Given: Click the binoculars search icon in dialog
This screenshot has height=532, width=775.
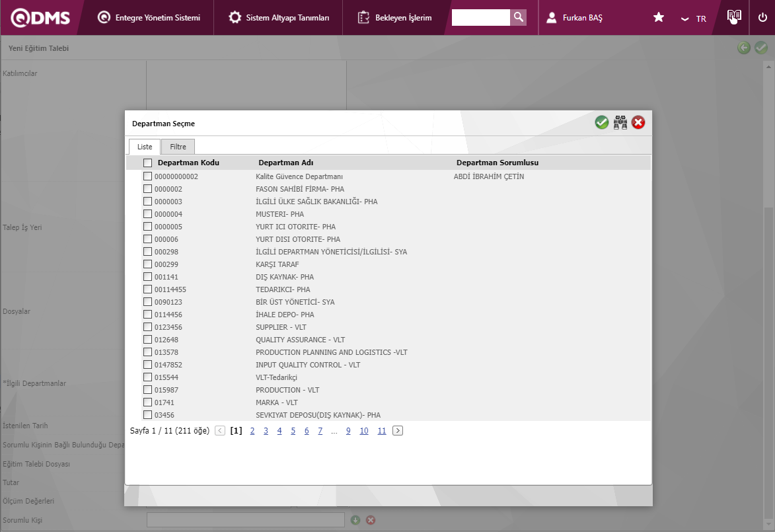Looking at the screenshot, I should [620, 122].
